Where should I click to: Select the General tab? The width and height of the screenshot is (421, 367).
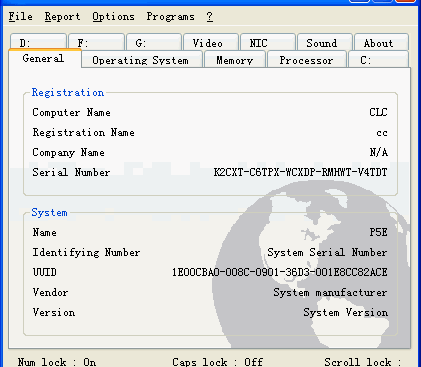tap(45, 58)
